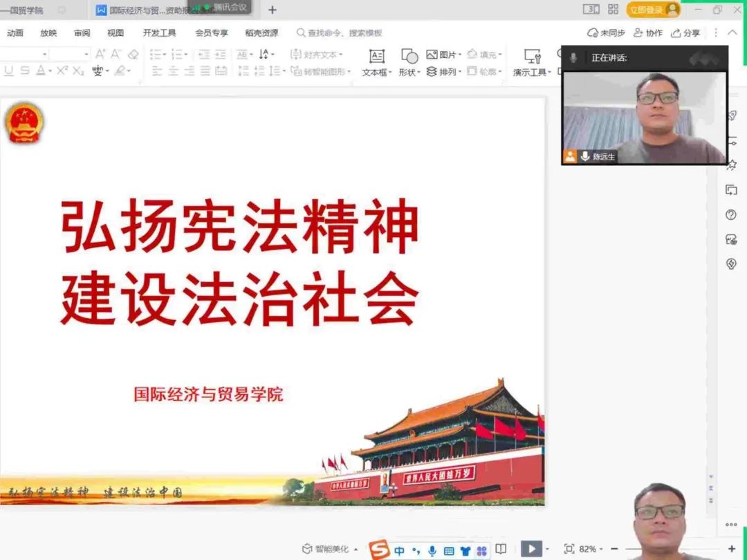Click the zoom in plus button
This screenshot has width=747, height=560.
point(732,549)
